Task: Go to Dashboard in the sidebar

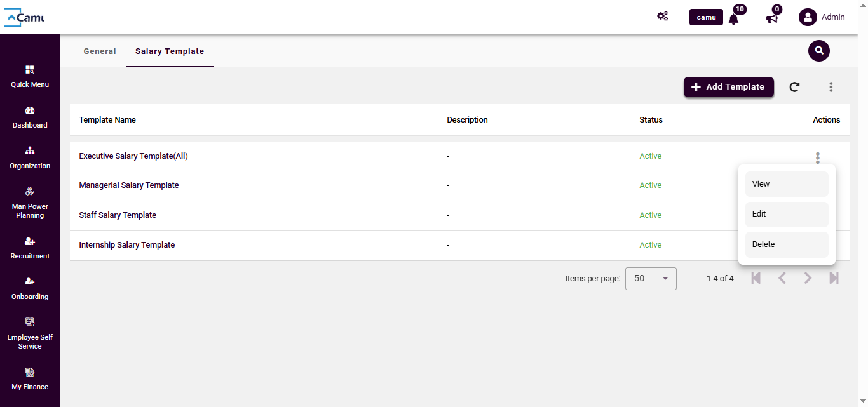Action: (x=30, y=117)
